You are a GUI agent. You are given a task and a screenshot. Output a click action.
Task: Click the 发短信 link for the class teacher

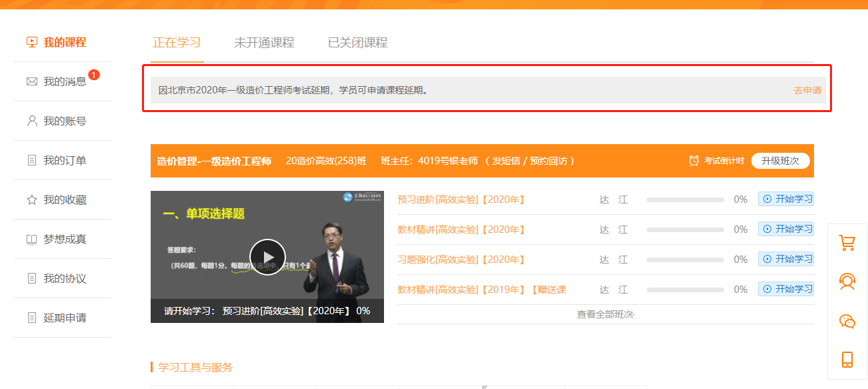point(505,161)
